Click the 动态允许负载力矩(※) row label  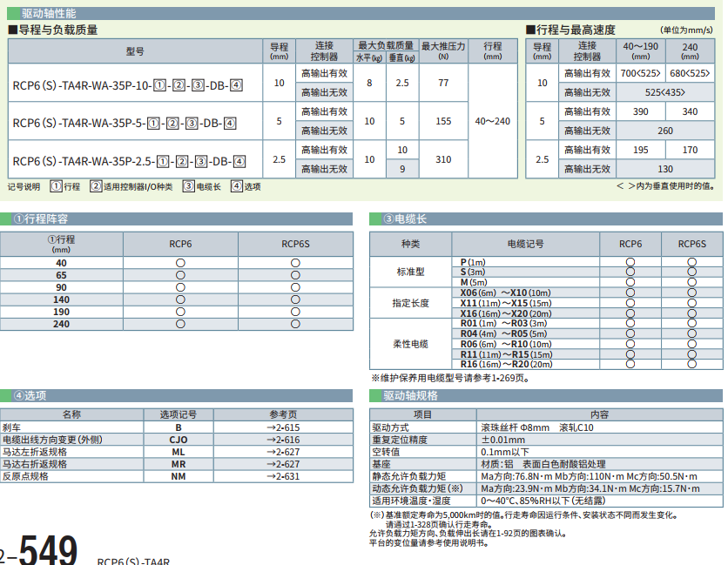pyautogui.click(x=417, y=488)
